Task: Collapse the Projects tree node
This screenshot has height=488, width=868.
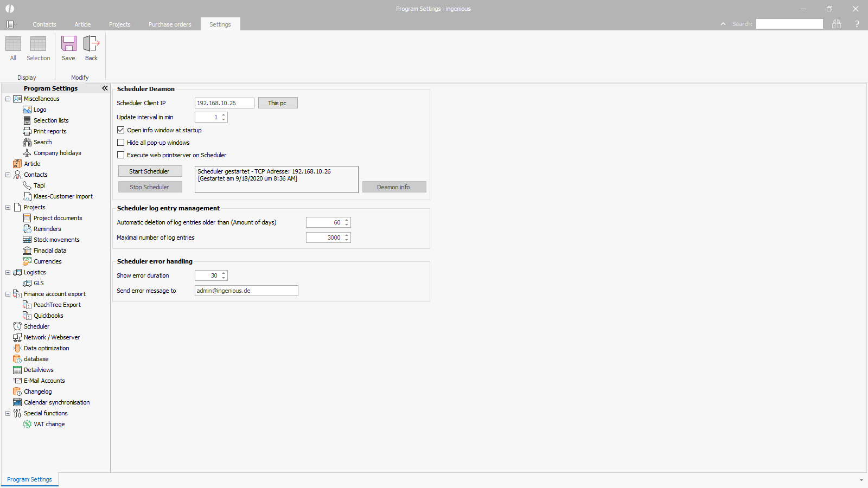Action: [8, 207]
